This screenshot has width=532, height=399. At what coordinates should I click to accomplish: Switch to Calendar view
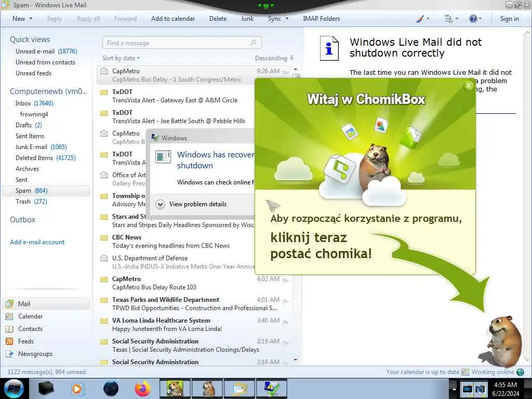(x=30, y=316)
